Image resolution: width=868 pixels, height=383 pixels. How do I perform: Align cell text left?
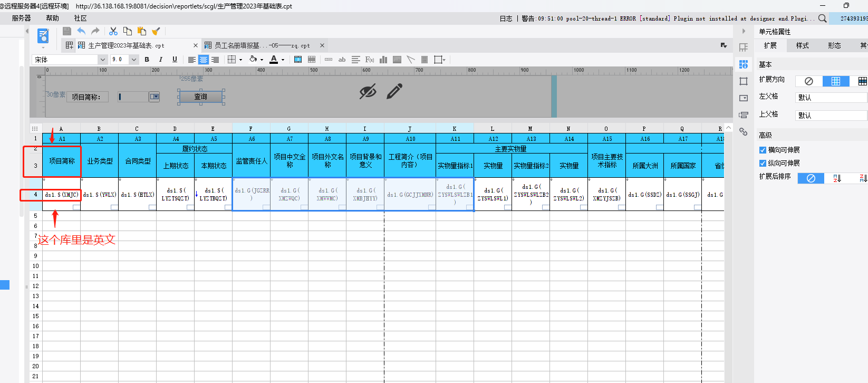click(x=192, y=60)
